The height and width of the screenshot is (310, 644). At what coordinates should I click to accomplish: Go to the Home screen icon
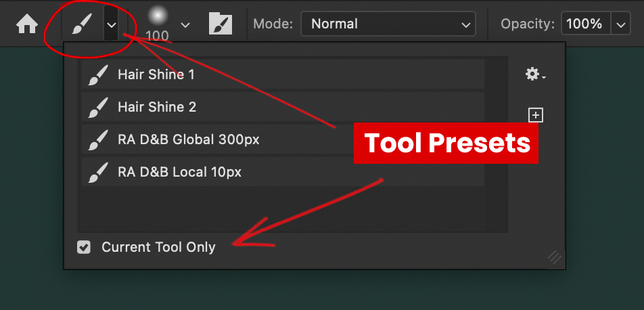click(27, 24)
